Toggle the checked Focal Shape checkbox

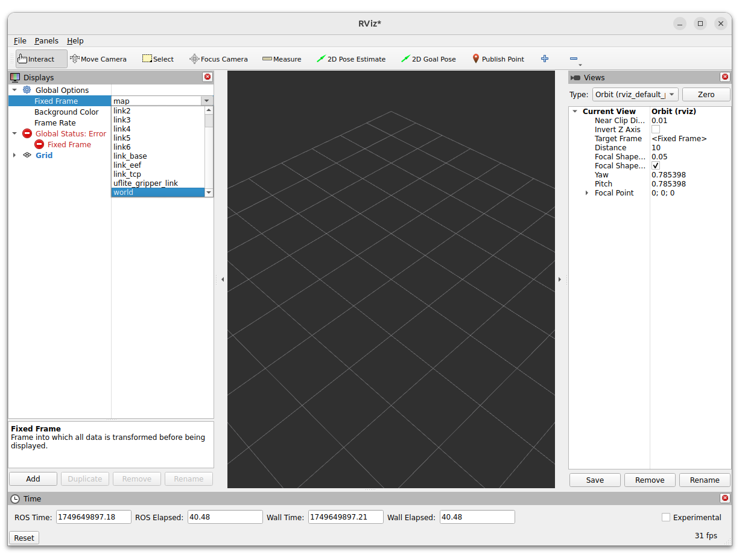(x=656, y=166)
